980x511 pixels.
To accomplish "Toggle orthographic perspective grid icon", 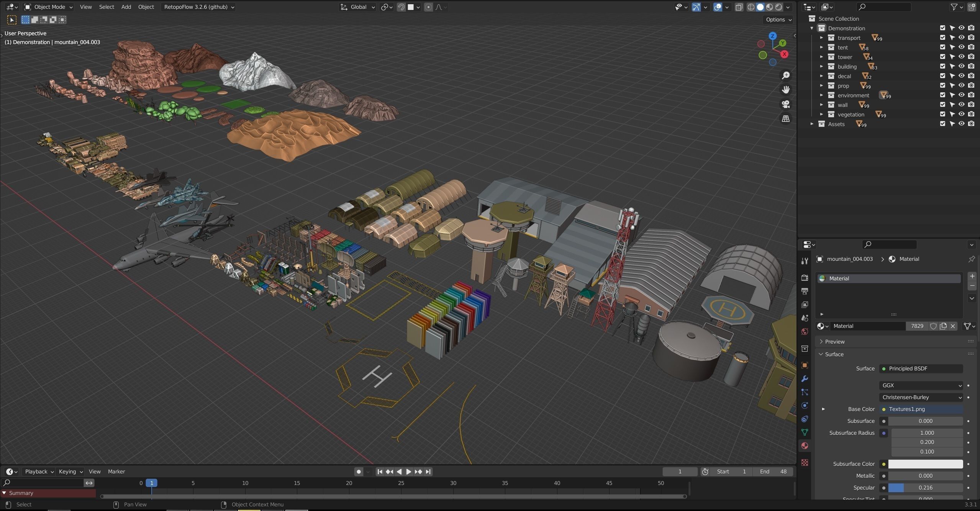I will point(786,119).
